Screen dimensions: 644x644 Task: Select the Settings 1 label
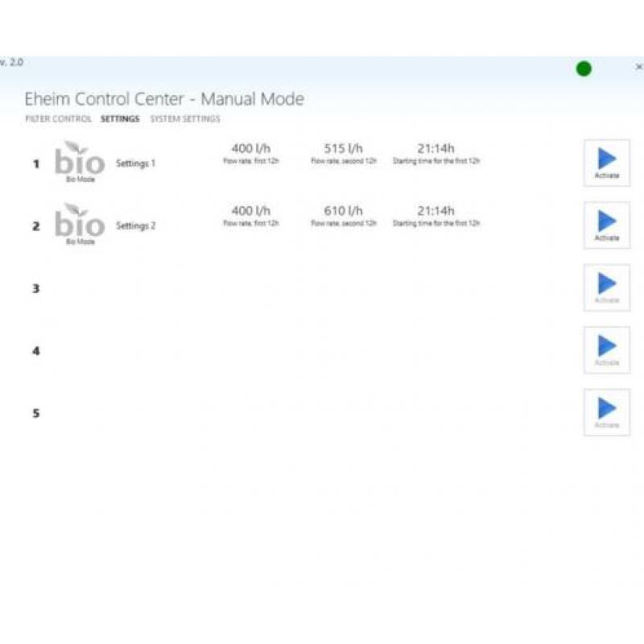click(x=135, y=163)
